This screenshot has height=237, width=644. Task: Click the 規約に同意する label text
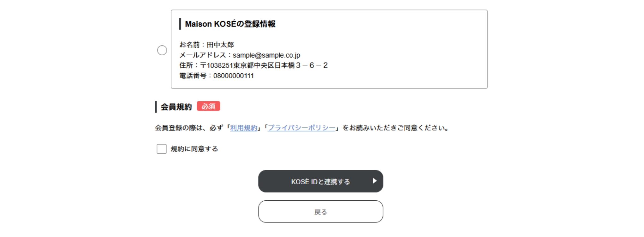pyautogui.click(x=194, y=149)
